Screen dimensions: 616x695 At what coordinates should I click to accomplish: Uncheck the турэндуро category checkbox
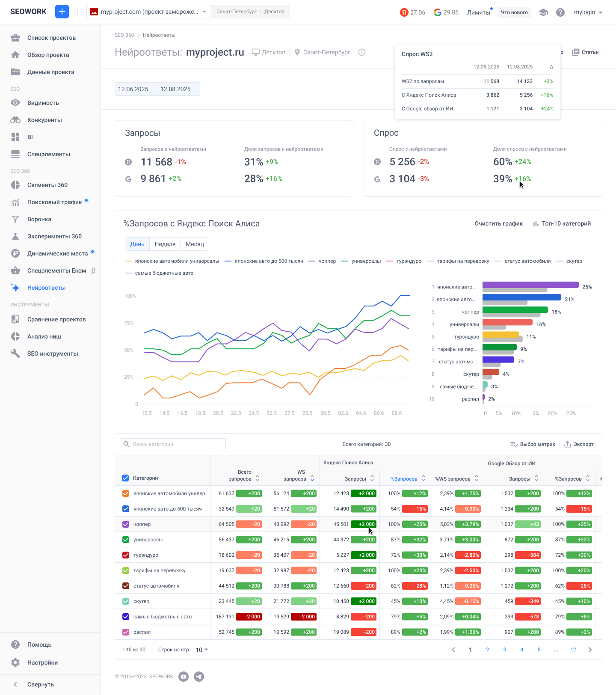click(x=126, y=555)
